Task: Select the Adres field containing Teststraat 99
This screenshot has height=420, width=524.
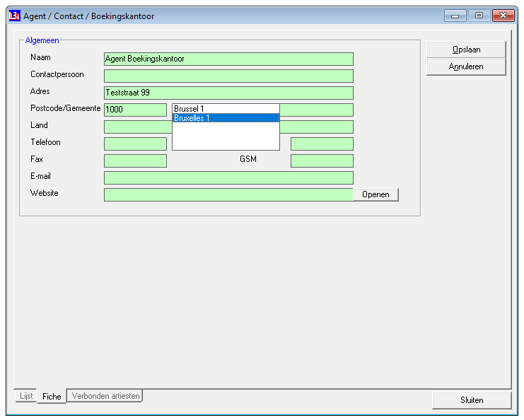Action: tap(228, 93)
